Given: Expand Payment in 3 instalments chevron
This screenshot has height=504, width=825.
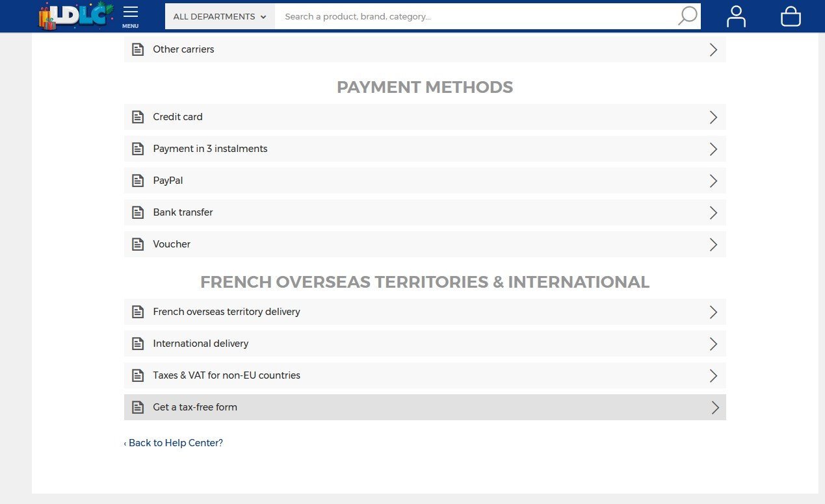Looking at the screenshot, I should pyautogui.click(x=713, y=149).
